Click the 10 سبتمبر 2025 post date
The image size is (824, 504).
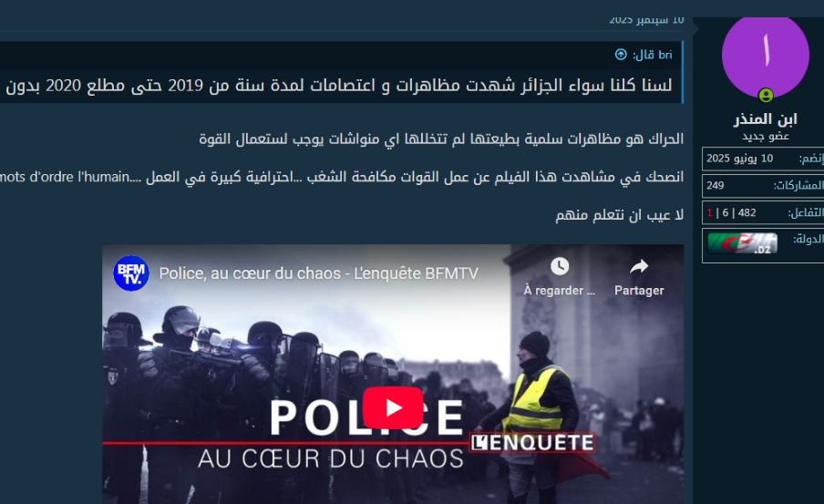(x=646, y=20)
